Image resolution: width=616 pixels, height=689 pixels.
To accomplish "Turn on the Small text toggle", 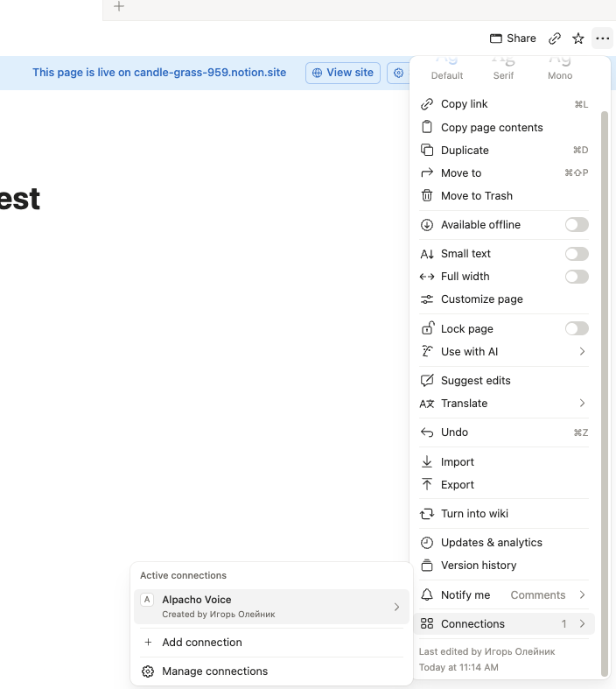I will tap(577, 254).
